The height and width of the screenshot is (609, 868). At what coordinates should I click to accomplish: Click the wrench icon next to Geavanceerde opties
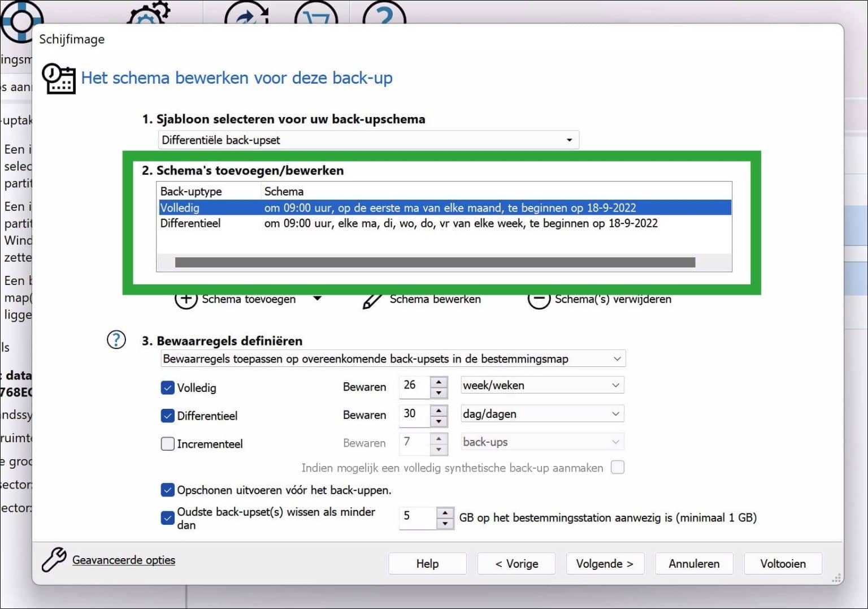click(x=54, y=560)
